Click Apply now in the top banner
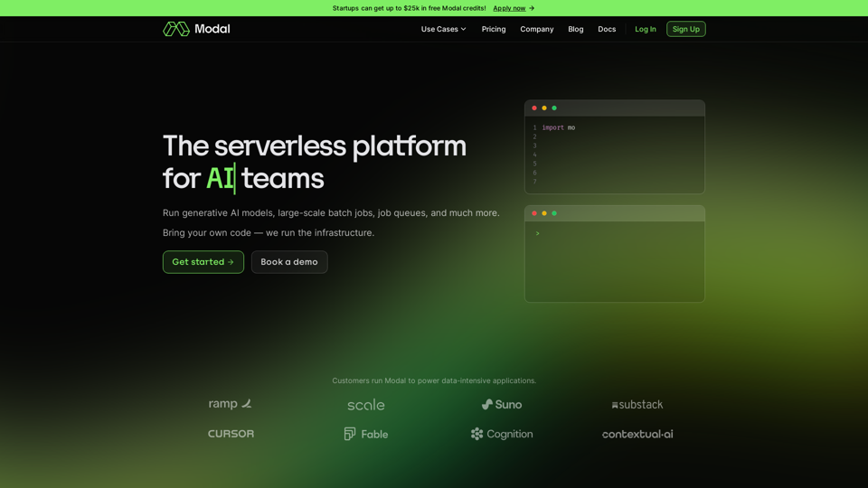 point(509,8)
